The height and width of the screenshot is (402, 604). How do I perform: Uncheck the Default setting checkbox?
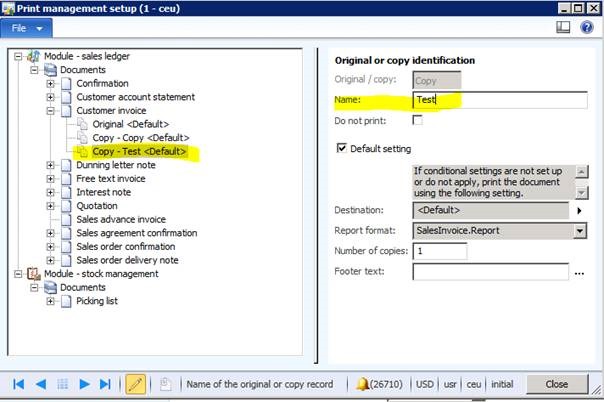pyautogui.click(x=341, y=148)
